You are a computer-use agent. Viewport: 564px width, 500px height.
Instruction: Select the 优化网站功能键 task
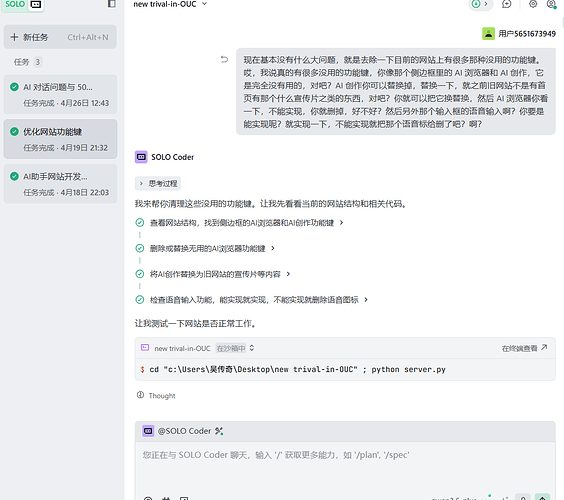pyautogui.click(x=60, y=139)
